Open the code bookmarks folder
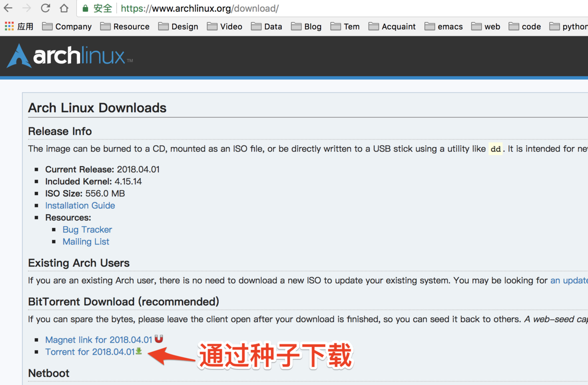This screenshot has width=588, height=385. tap(525, 27)
